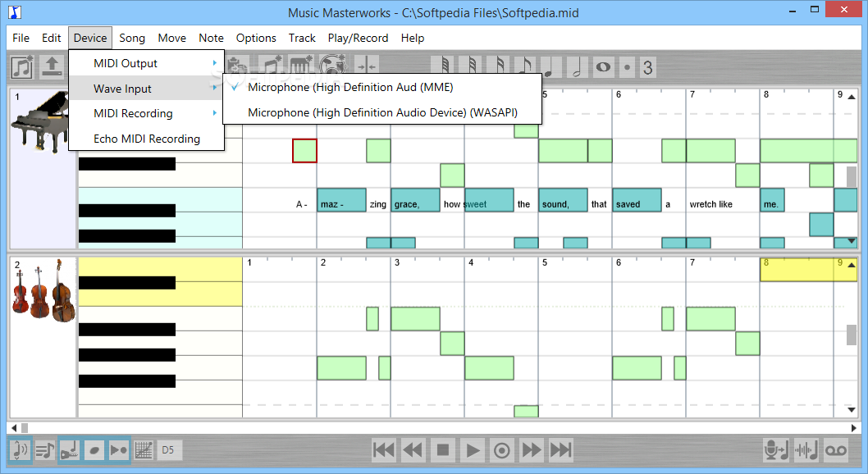Select the half note duration icon
The width and height of the screenshot is (868, 474).
click(576, 67)
